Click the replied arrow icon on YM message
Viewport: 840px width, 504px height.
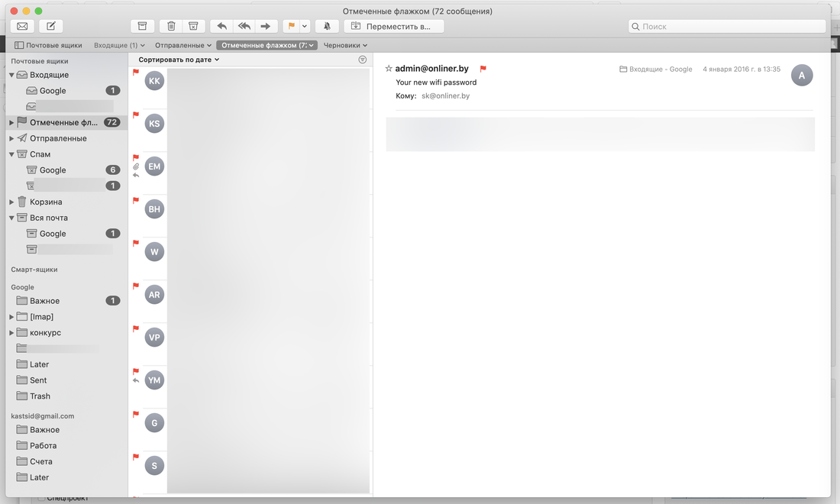pos(136,380)
